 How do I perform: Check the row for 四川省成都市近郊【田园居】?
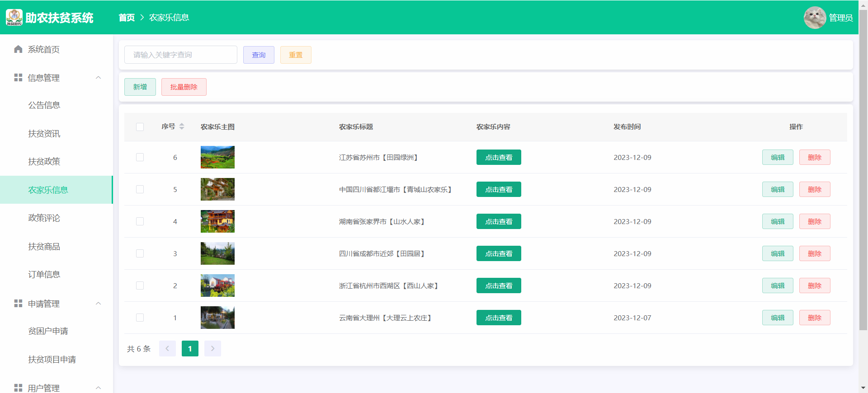[x=140, y=253]
